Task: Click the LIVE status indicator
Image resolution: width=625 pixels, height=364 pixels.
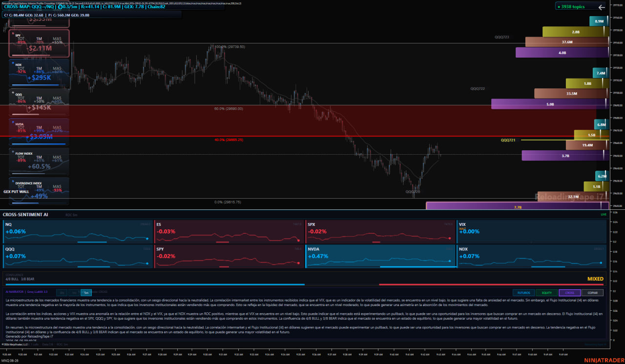Action: tap(604, 214)
